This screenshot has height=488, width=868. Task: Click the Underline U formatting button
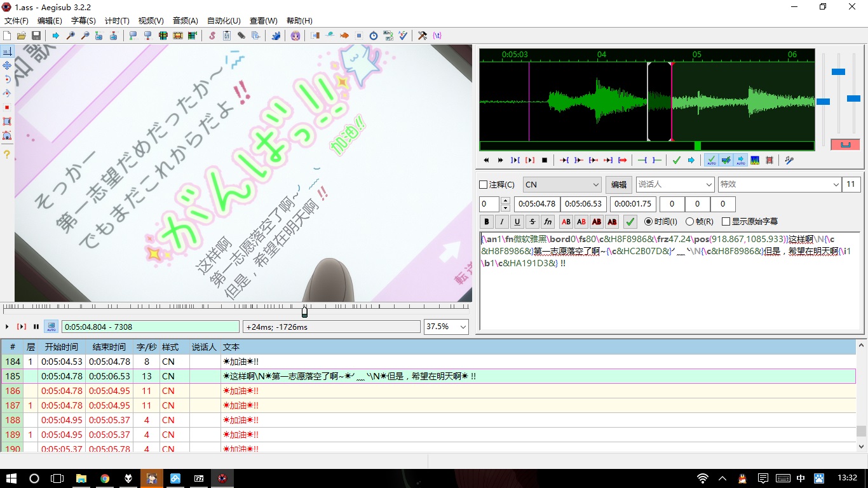[517, 222]
